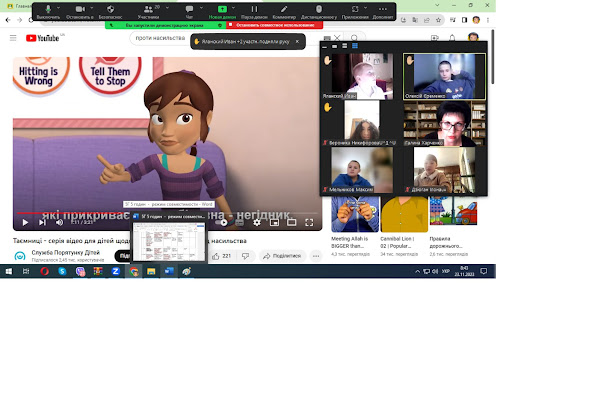Select Галина Харченко video tile in Zoom panel
The image size is (601, 415).
click(445, 123)
